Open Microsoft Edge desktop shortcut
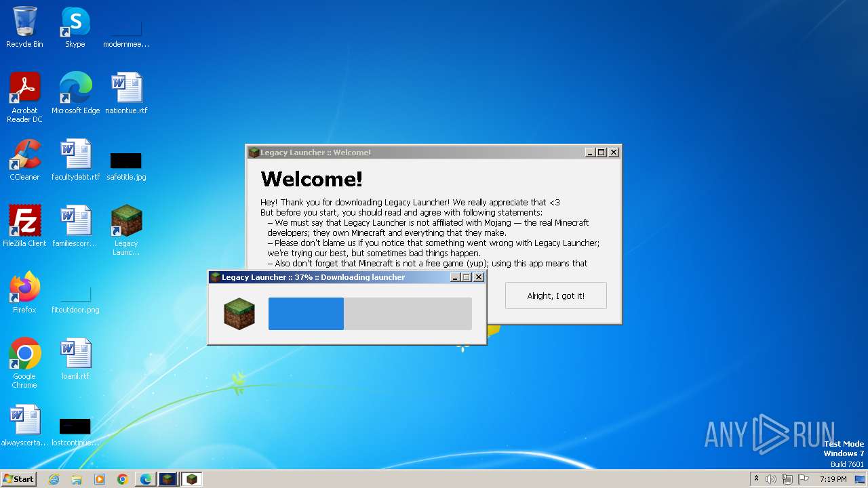 [x=75, y=94]
